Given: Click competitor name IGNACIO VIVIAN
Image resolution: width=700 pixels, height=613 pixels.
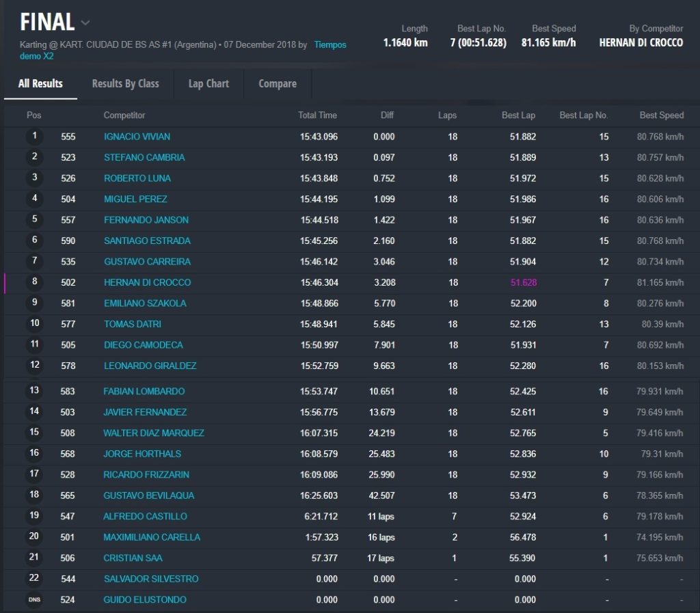Looking at the screenshot, I should coord(137,137).
